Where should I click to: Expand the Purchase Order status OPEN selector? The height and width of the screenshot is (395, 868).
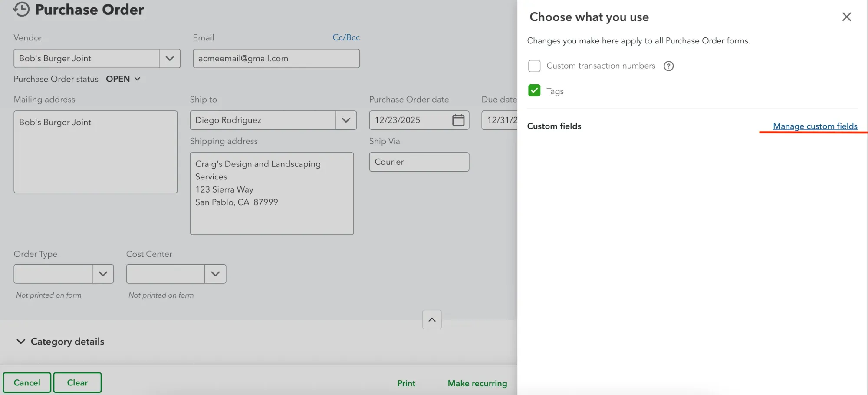[123, 79]
